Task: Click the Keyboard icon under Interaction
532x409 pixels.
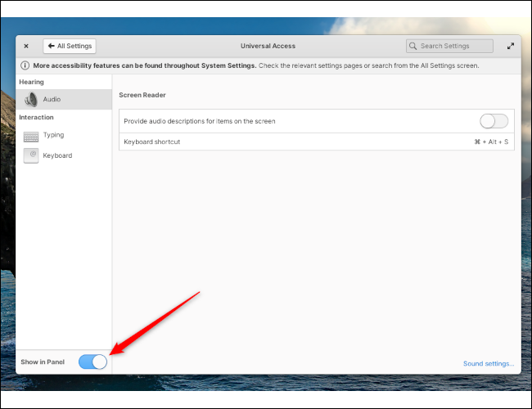Action: click(31, 156)
